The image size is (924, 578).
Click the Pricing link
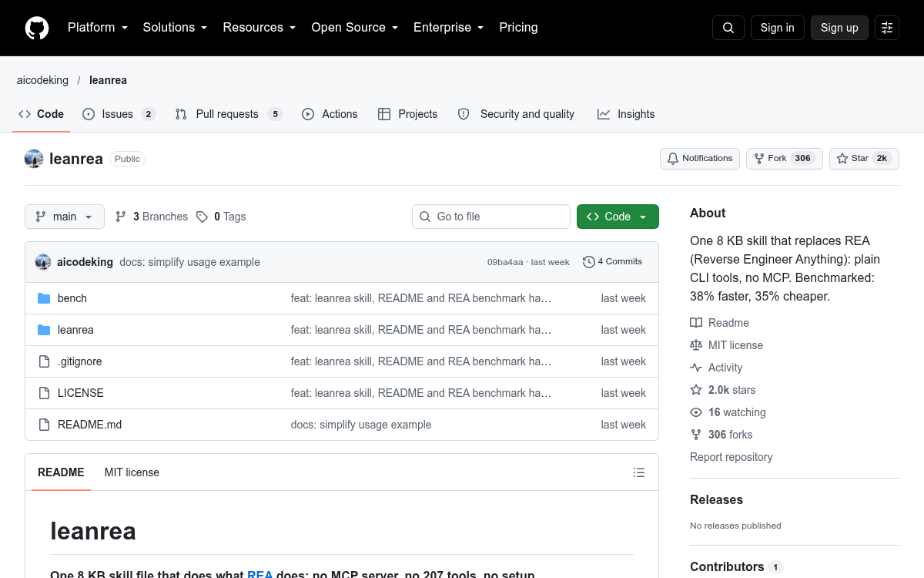pos(518,28)
